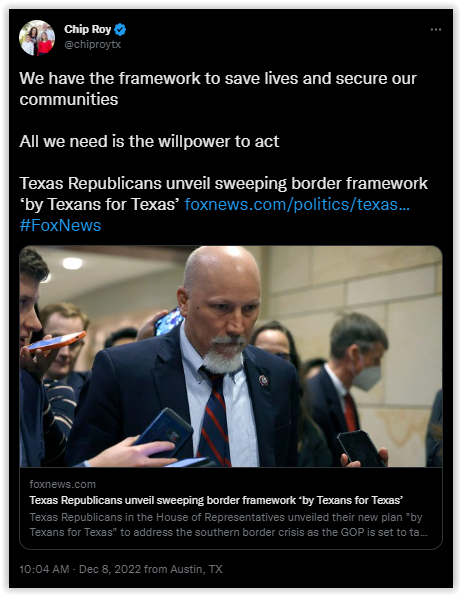Open the @chiproytx handle
461x596 pixels.
pos(93,44)
